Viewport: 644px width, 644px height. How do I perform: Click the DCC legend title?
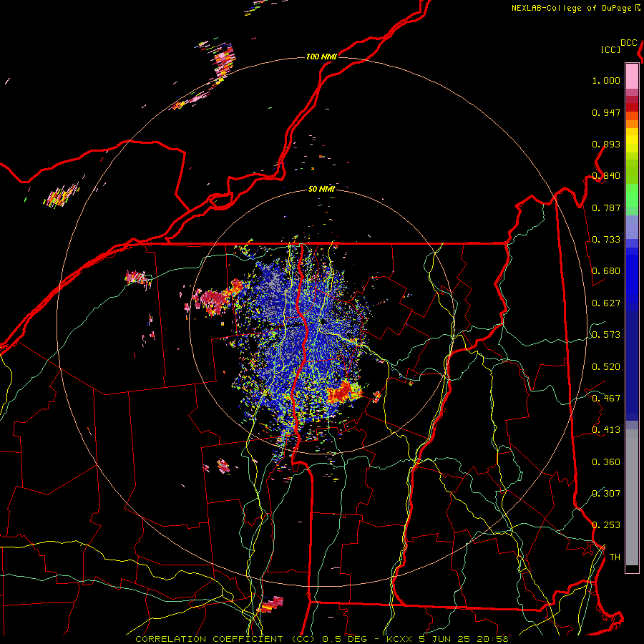(629, 43)
